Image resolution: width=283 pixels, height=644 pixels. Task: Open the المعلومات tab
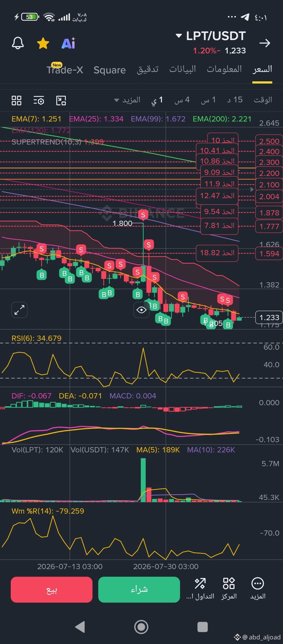[224, 69]
